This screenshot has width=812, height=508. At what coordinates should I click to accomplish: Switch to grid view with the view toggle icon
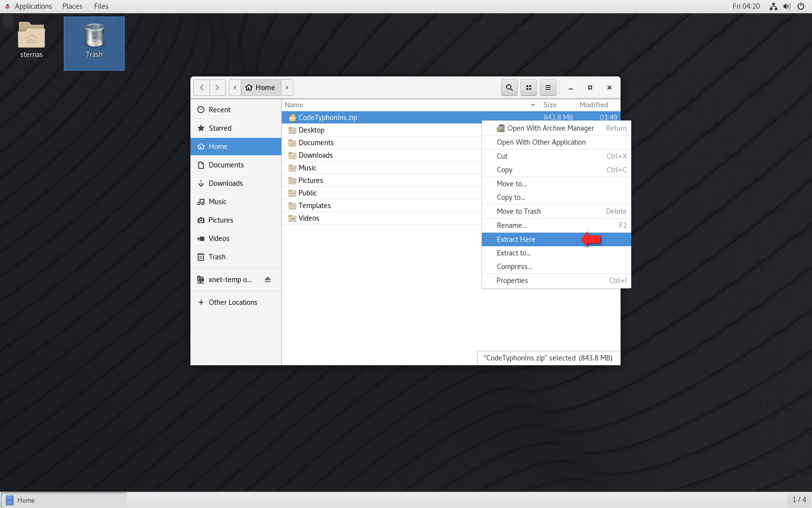pos(529,88)
